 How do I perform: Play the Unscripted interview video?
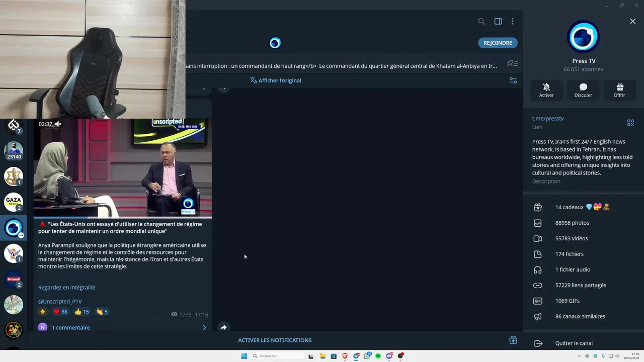point(123,168)
